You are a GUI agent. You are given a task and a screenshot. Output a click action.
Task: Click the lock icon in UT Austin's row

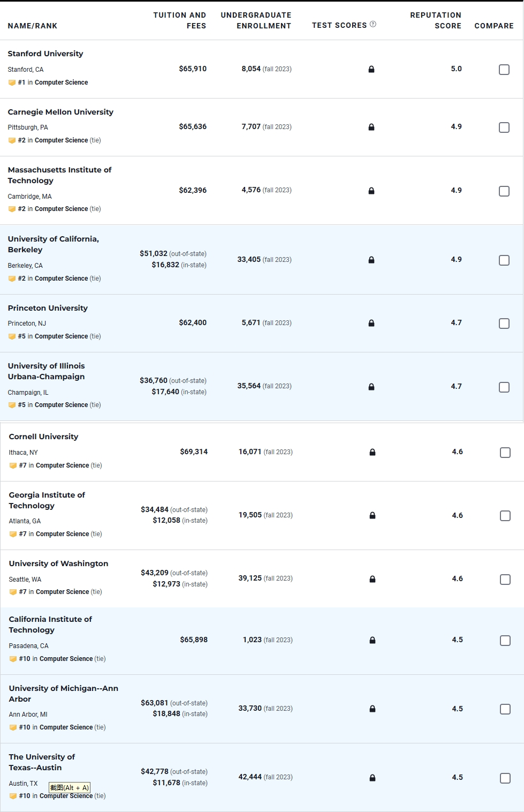(373, 778)
